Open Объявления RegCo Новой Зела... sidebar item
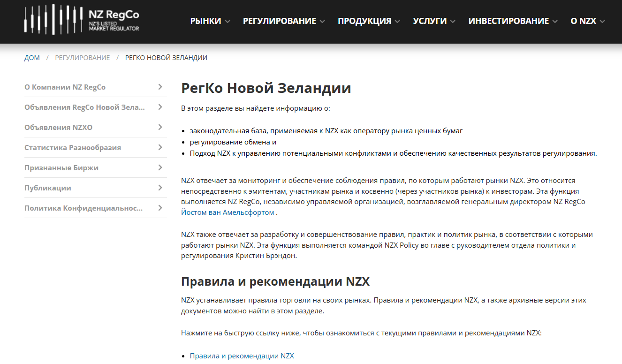This screenshot has height=364, width=622. click(x=96, y=107)
